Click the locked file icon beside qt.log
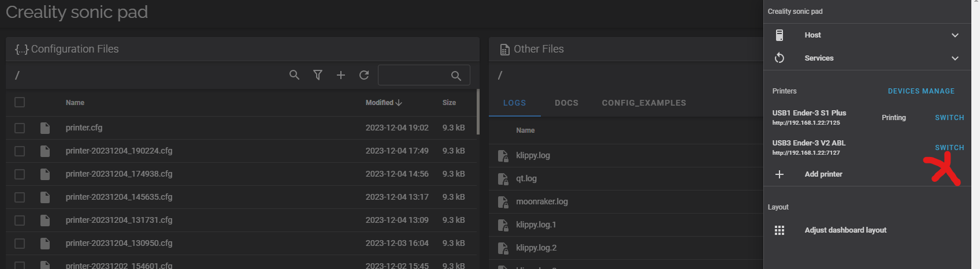Viewport: 980px width, 269px height. click(503, 178)
